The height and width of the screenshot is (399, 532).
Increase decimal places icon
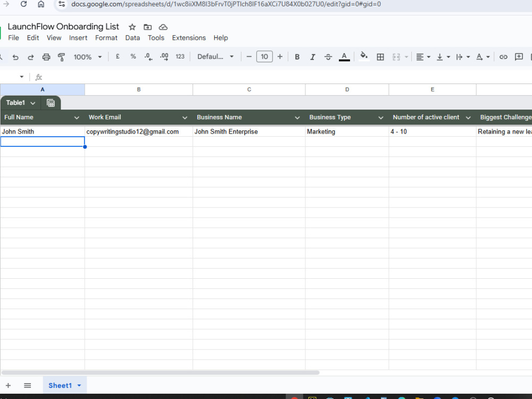pyautogui.click(x=164, y=57)
